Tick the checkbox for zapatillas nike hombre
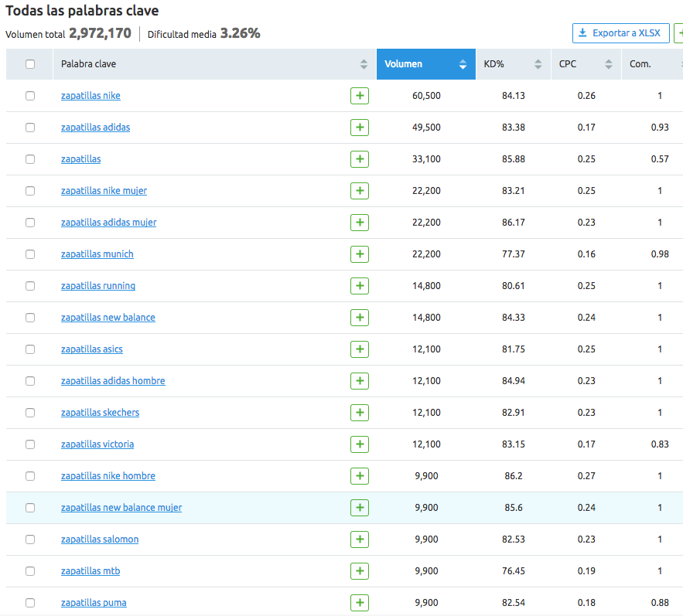This screenshot has width=683, height=616. (30, 476)
